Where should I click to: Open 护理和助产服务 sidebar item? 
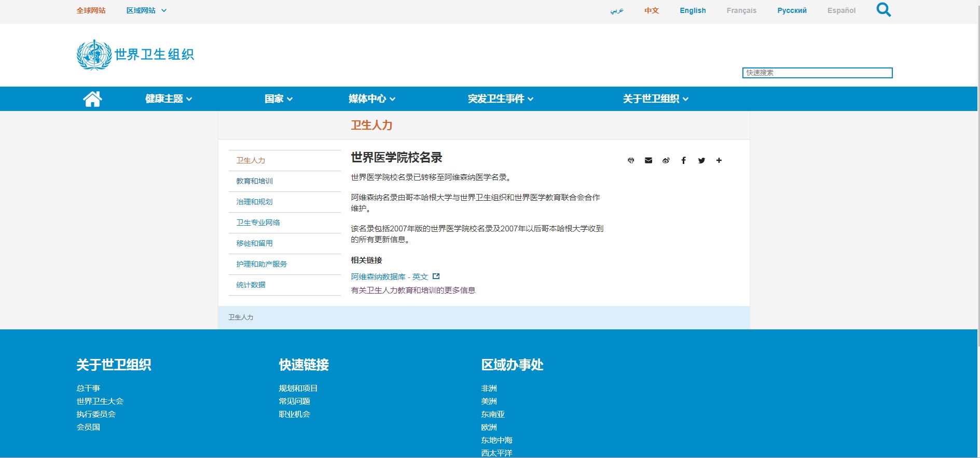[x=284, y=264]
